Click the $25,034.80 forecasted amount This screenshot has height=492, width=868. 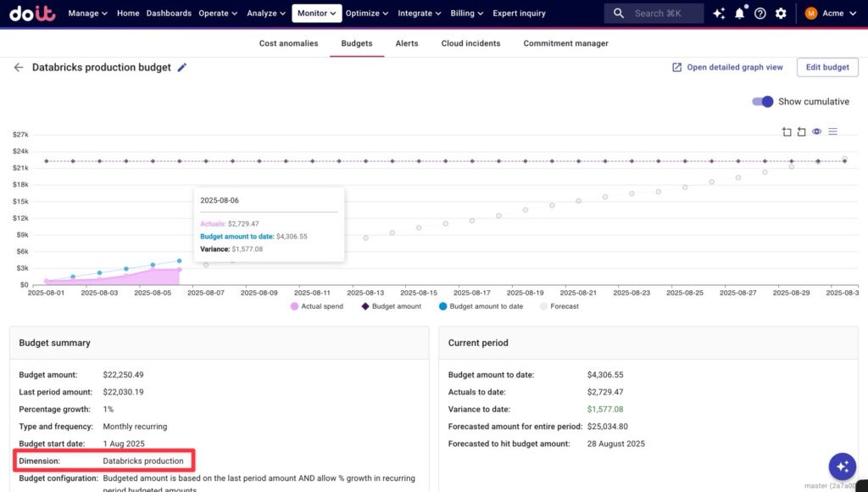point(607,427)
